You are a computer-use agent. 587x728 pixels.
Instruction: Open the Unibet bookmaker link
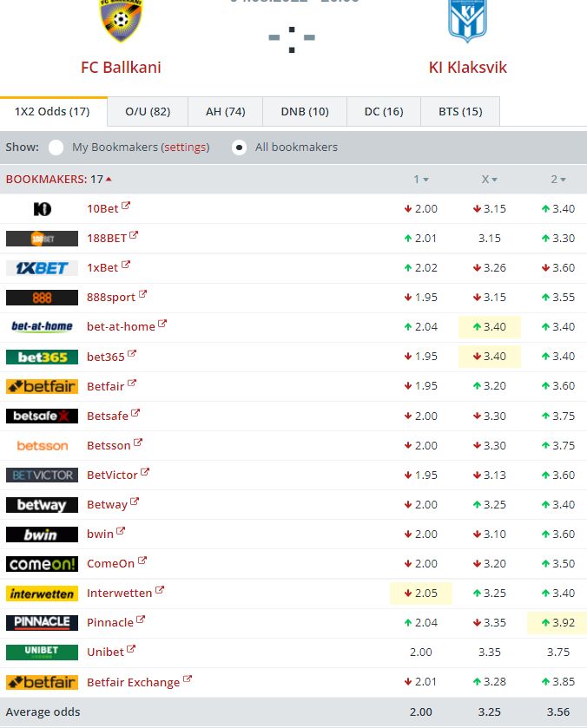tap(105, 653)
